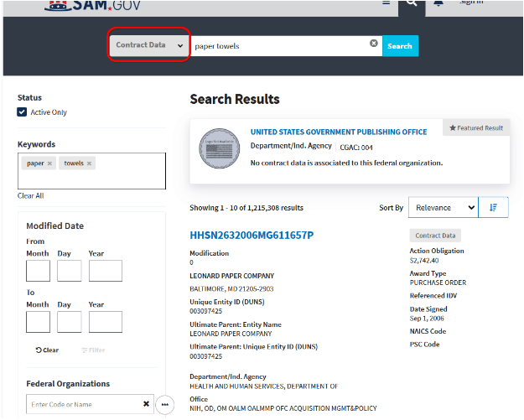Open the hamburger menu icon
The width and height of the screenshot is (524, 420).
(x=386, y=3)
